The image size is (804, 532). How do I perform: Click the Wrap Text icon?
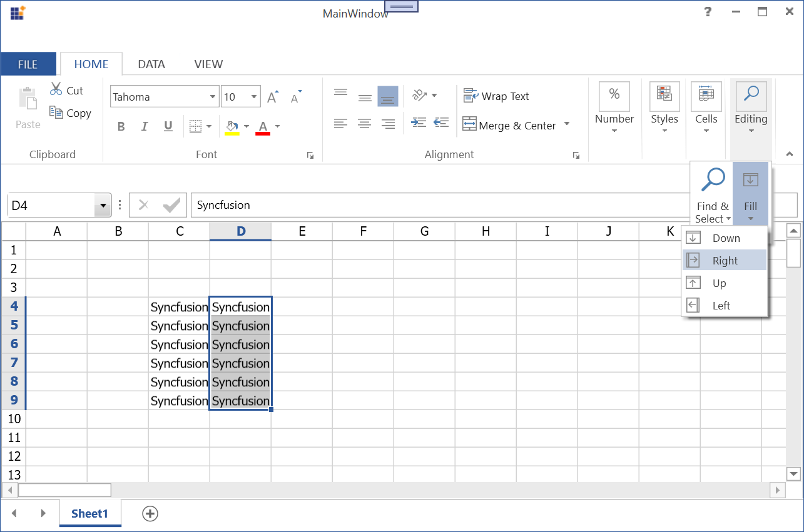(471, 96)
